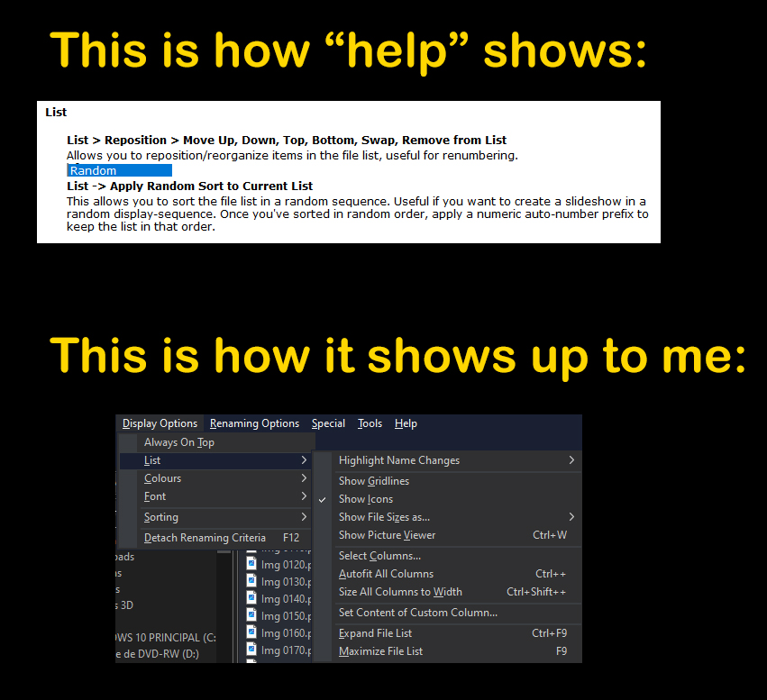Toggle Show Gridlines option

[448, 481]
